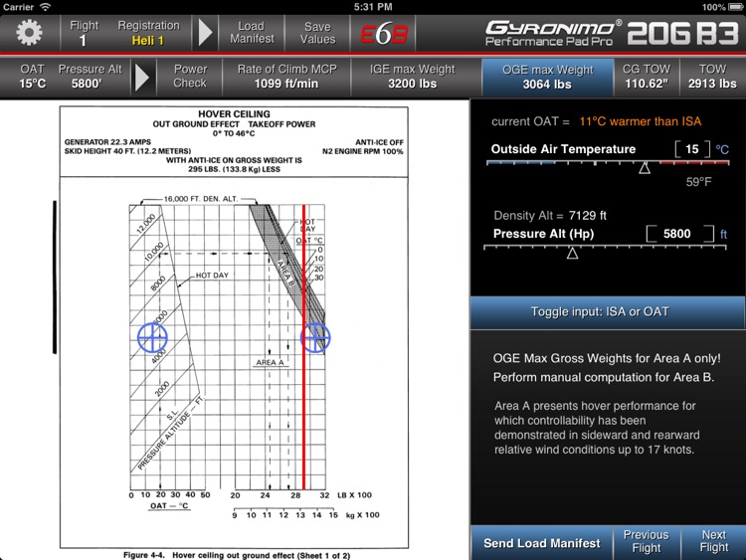
Task: Click Outside Air Temperature value field
Action: [692, 149]
